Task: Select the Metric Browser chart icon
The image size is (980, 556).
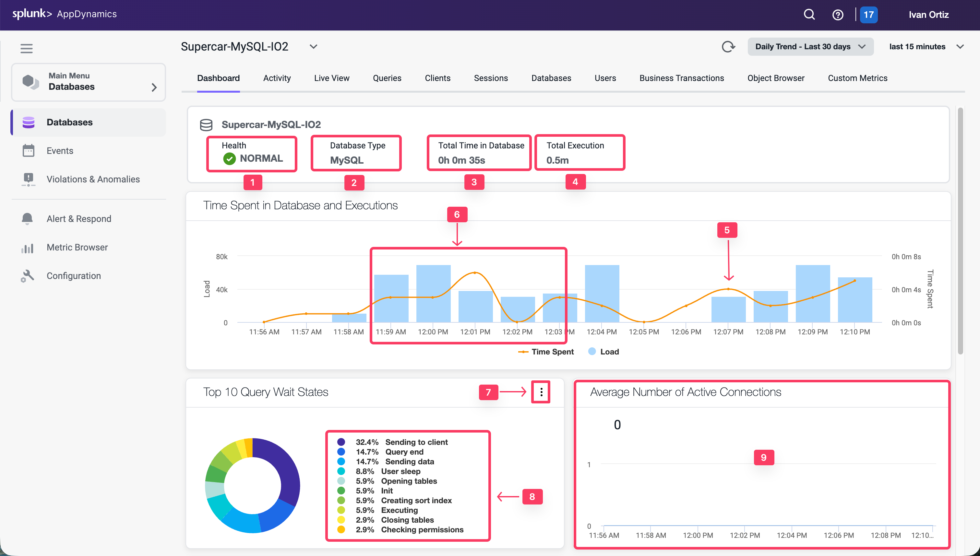Action: [28, 248]
